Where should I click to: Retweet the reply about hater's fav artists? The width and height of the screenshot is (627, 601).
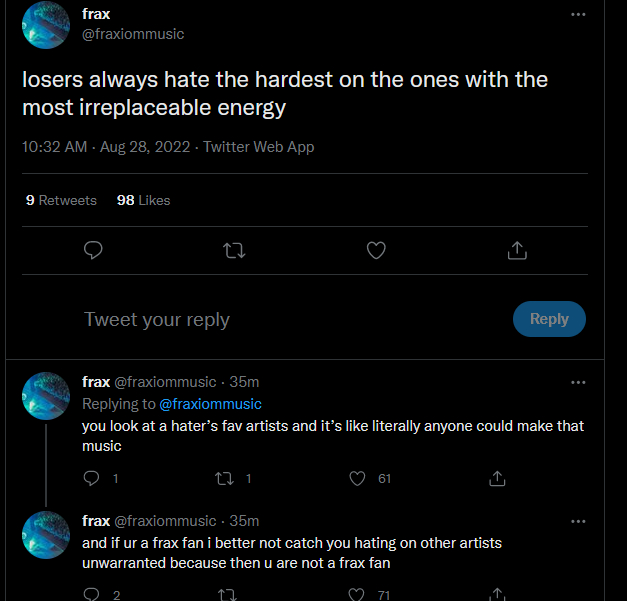225,479
